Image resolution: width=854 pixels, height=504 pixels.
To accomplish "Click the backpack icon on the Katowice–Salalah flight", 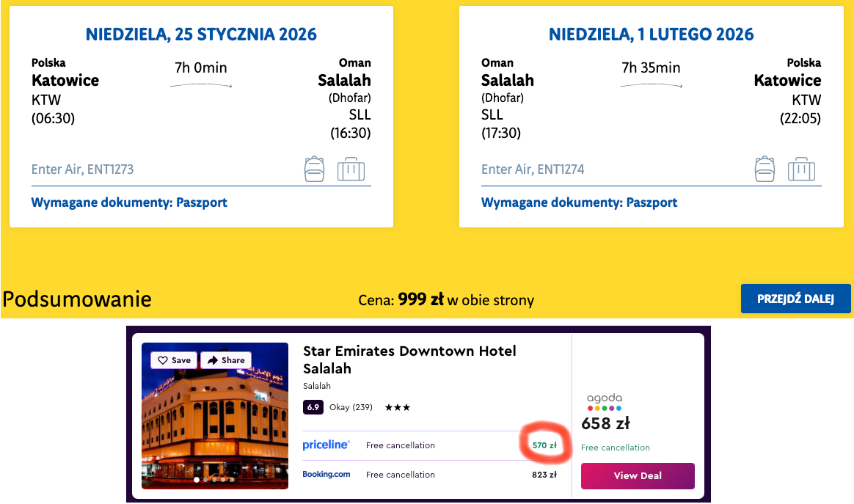I will coord(314,169).
